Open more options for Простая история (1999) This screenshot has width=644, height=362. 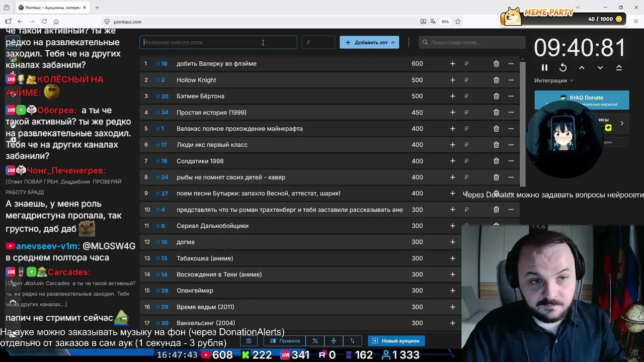point(511,112)
